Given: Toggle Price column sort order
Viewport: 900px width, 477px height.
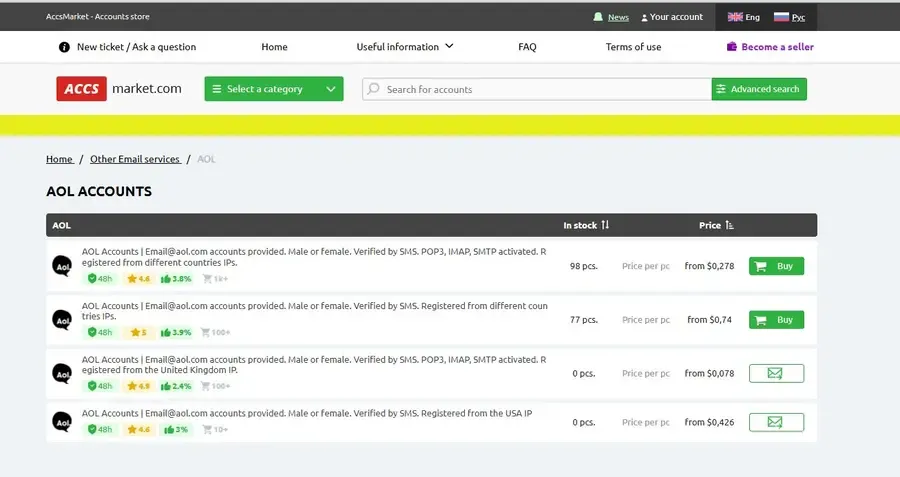Looking at the screenshot, I should (730, 225).
